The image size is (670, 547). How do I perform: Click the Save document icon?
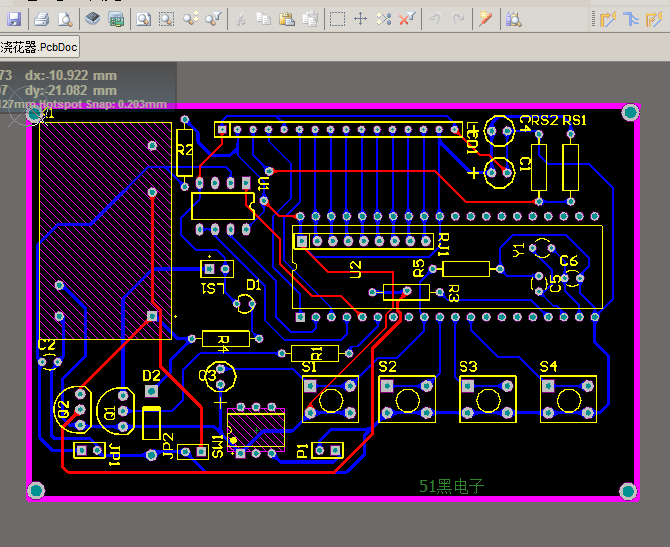pos(14,18)
